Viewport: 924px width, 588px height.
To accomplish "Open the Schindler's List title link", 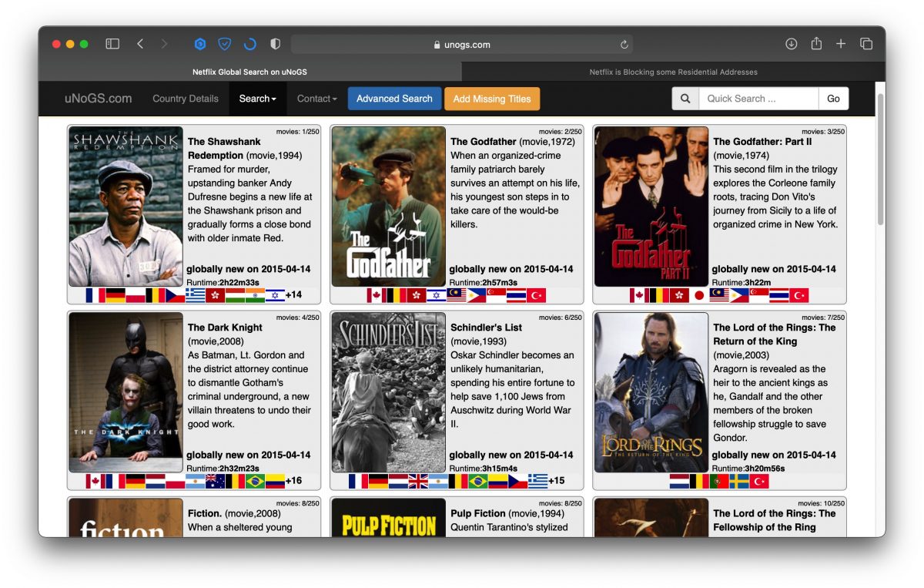I will [x=486, y=328].
